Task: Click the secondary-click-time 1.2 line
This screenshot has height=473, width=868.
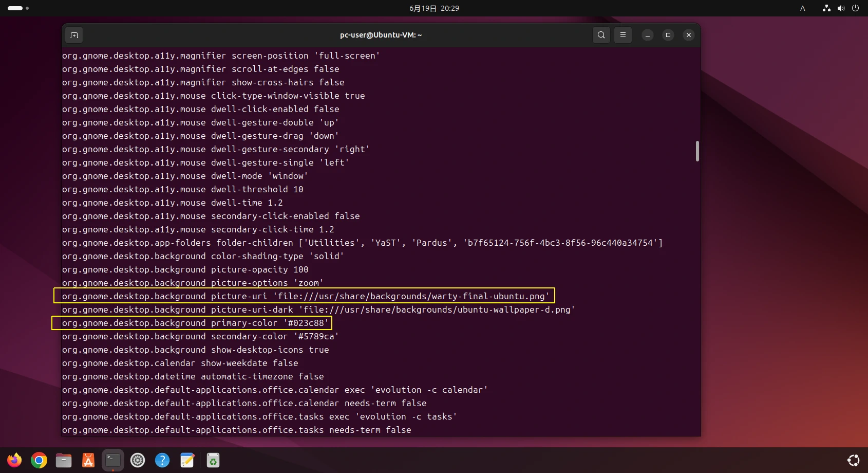Action: click(x=198, y=229)
